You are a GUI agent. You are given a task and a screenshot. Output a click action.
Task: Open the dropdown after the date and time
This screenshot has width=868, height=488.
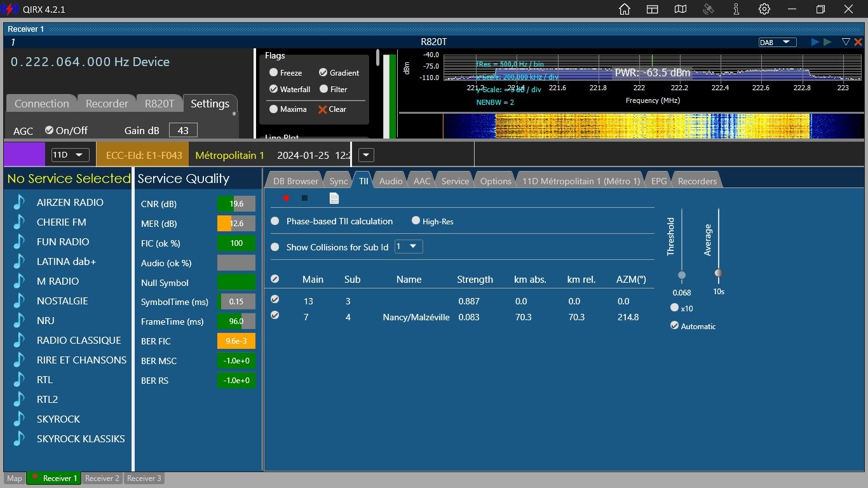coord(367,155)
